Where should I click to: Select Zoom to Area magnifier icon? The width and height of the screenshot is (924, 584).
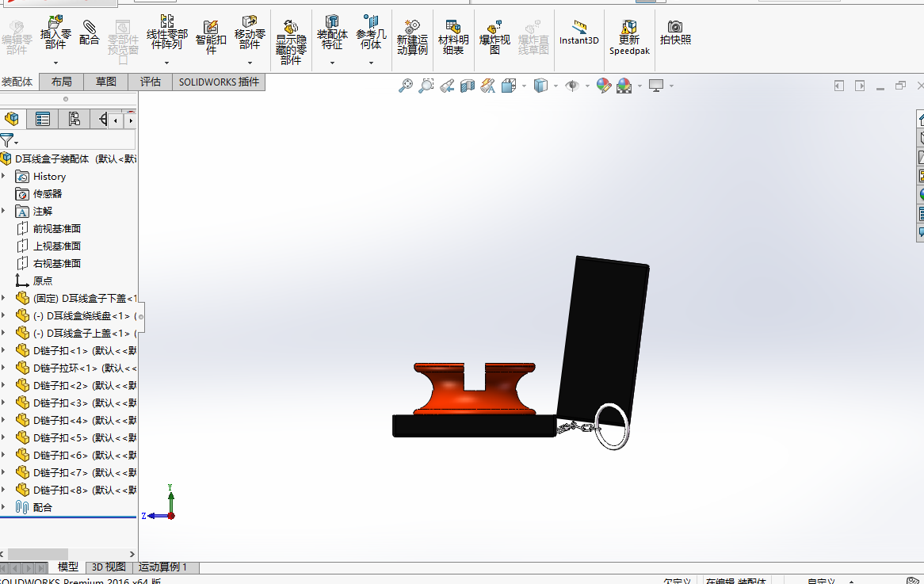(x=426, y=86)
